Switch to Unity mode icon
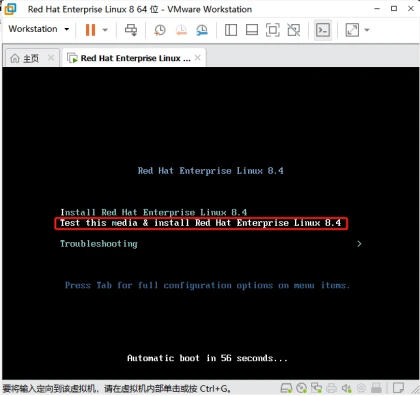Viewport: 420px width, 396px height. (294, 30)
